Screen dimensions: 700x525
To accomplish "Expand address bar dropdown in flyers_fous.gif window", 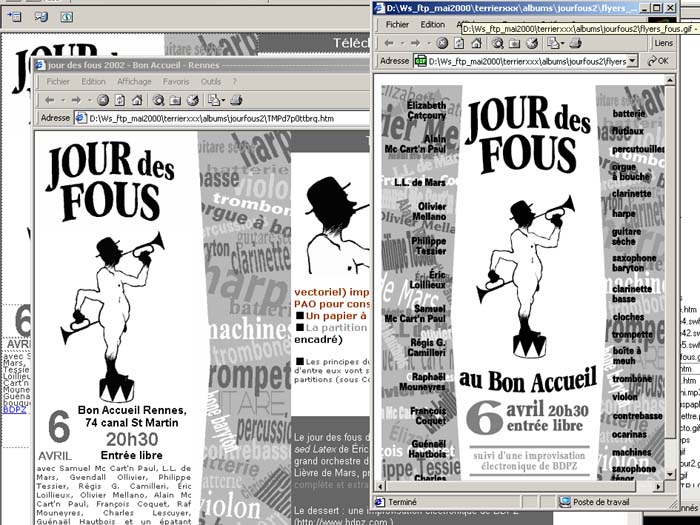I will click(632, 61).
